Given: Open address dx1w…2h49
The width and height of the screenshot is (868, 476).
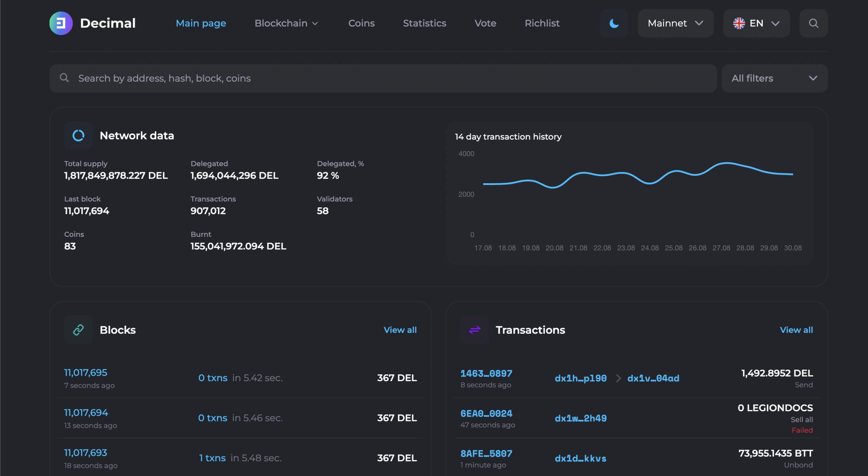Looking at the screenshot, I should (580, 418).
